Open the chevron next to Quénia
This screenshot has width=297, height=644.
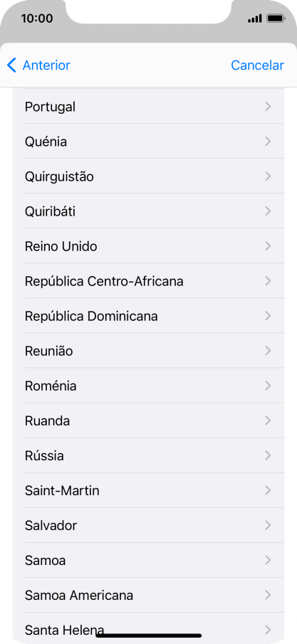pyautogui.click(x=268, y=142)
